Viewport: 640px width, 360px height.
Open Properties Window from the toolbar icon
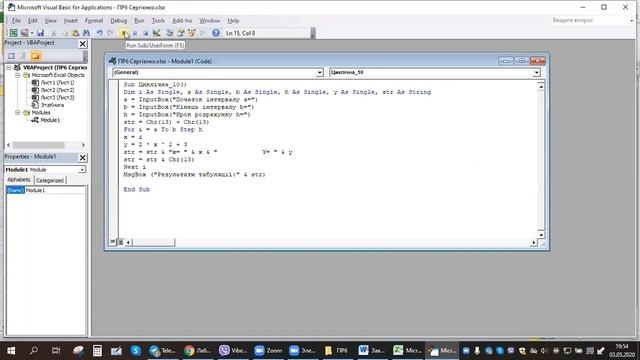(180, 33)
